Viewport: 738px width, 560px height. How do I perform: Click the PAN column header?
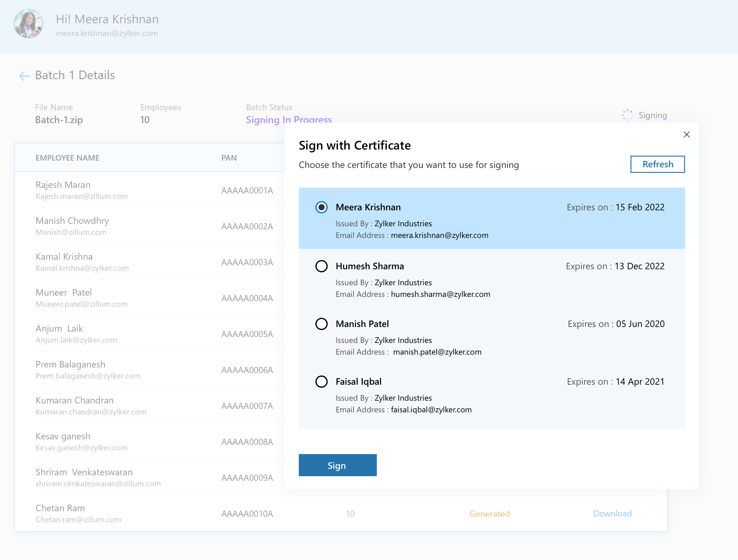coord(229,157)
